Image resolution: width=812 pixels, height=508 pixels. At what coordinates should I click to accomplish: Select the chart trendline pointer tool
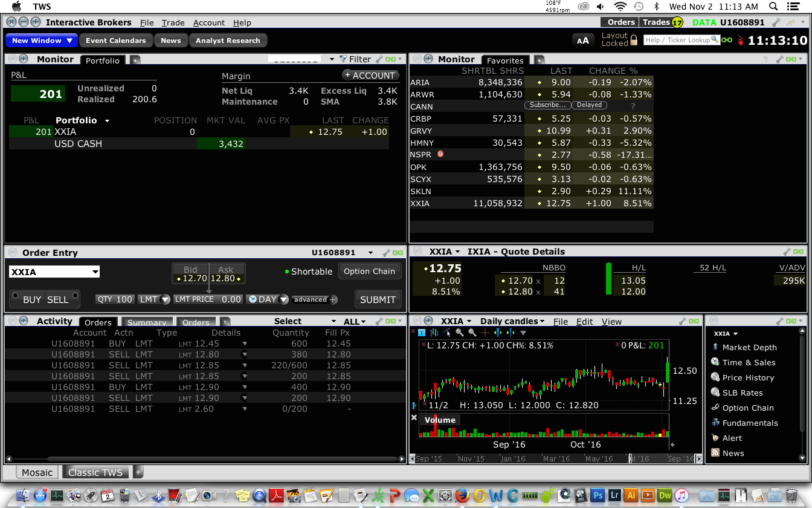(446, 333)
